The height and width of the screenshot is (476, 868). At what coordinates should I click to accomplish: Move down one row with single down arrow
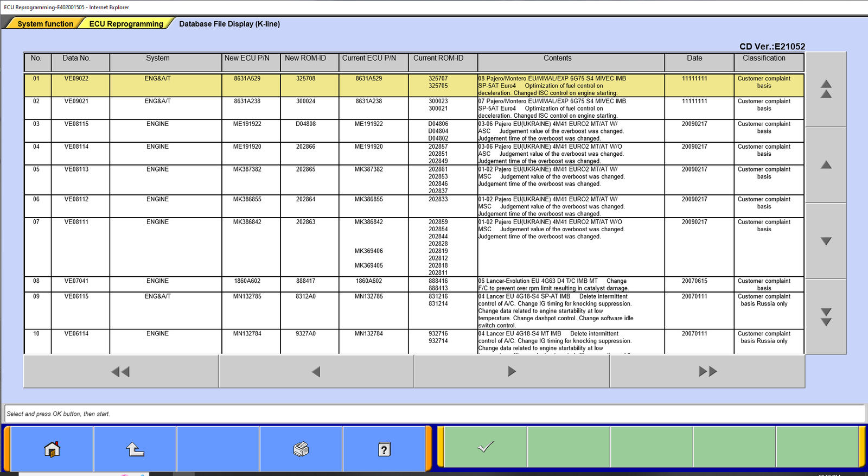pos(826,241)
